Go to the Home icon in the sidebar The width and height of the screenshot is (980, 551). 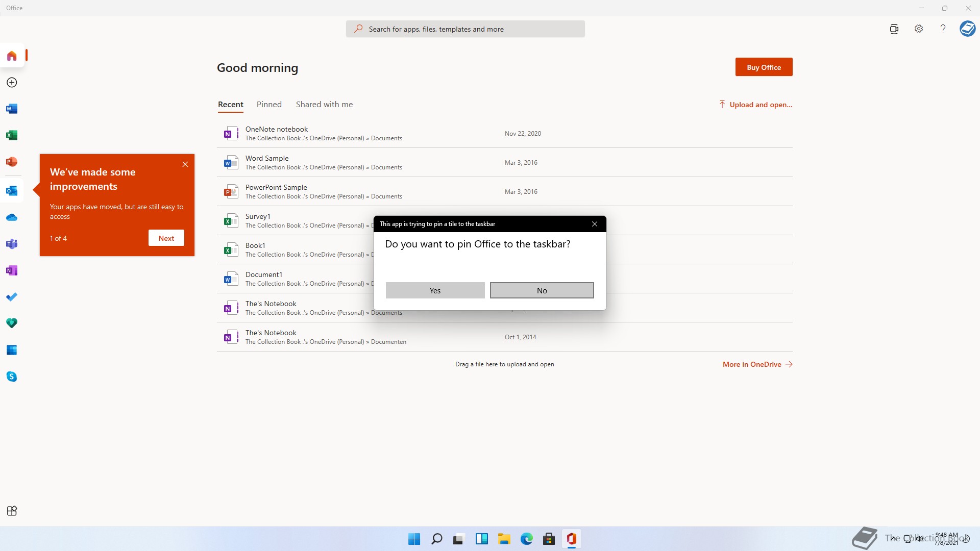tap(12, 56)
